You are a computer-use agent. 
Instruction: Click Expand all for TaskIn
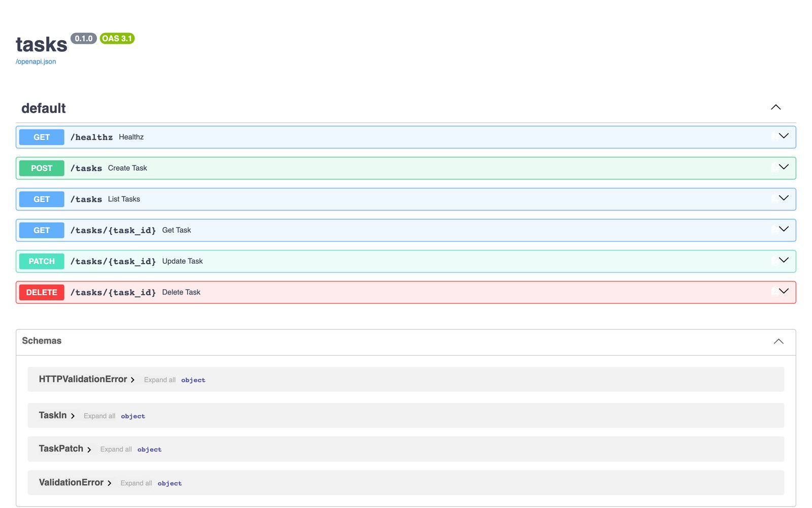99,416
